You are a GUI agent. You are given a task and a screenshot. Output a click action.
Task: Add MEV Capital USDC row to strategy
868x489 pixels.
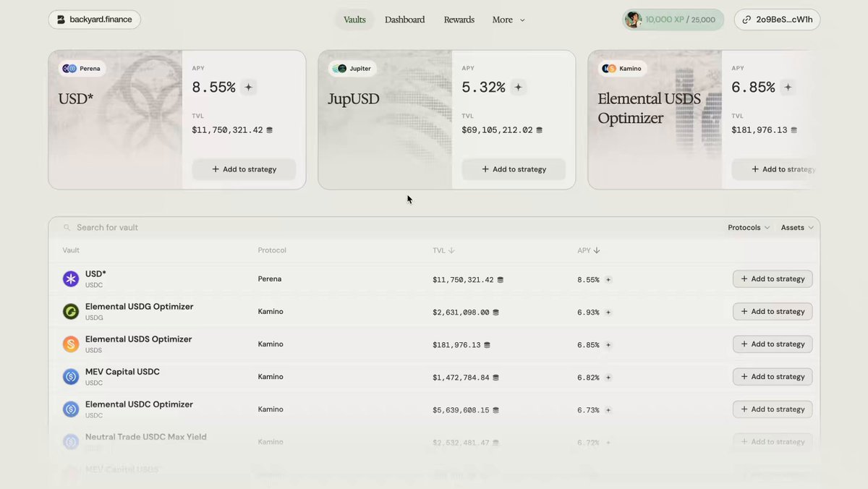coord(773,376)
